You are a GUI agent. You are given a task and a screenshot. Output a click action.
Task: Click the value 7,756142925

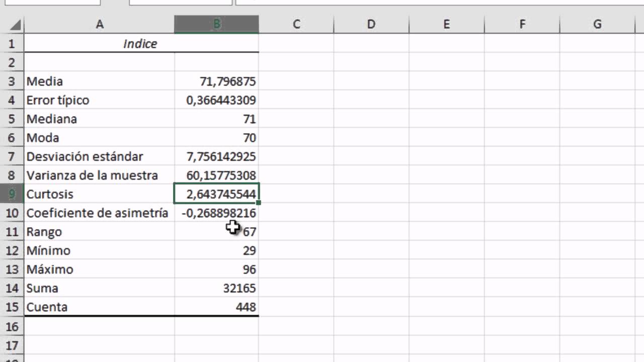point(217,156)
